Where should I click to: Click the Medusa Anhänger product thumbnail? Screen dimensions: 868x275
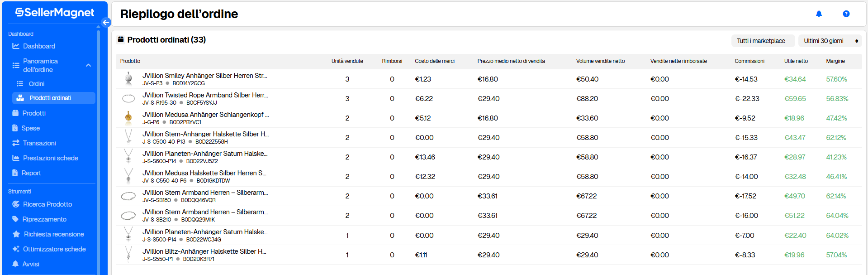[x=128, y=118]
